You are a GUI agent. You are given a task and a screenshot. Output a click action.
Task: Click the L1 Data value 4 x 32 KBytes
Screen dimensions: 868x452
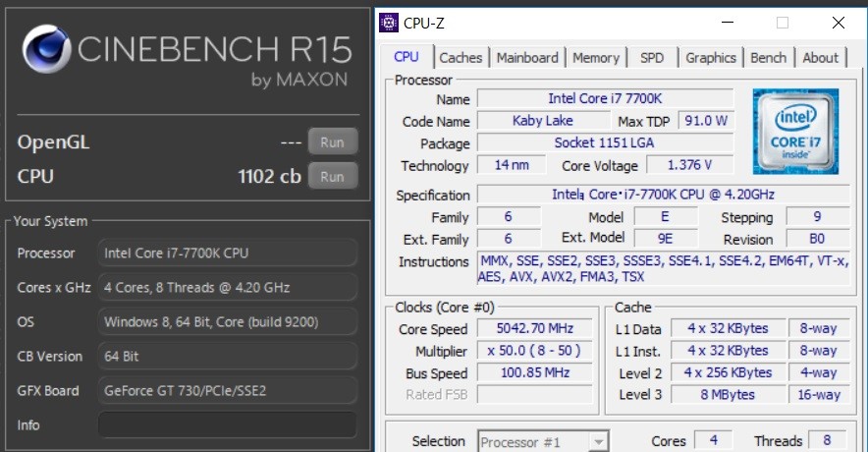pyautogui.click(x=728, y=328)
